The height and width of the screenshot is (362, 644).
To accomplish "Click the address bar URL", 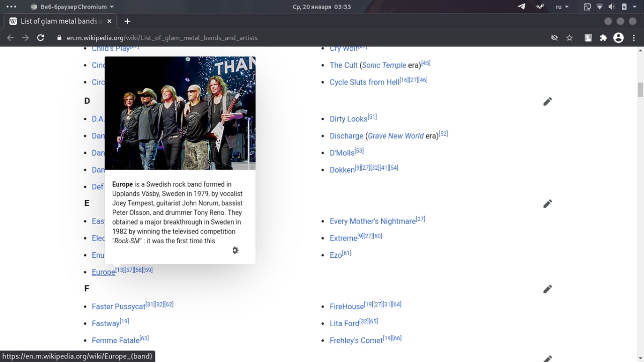I will (162, 38).
